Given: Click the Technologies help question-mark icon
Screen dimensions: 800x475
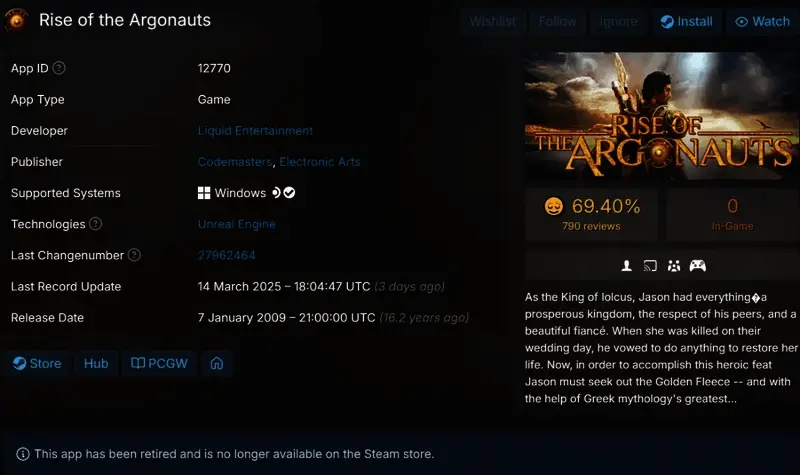Looking at the screenshot, I should 95,223.
